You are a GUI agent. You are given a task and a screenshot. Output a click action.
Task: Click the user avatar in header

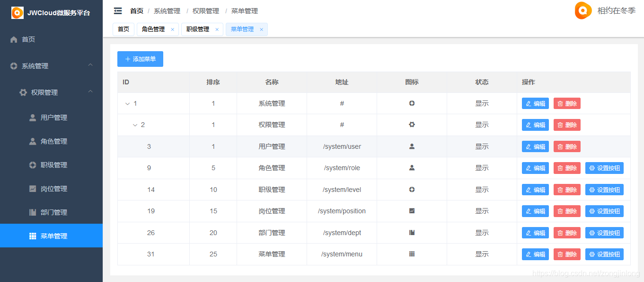[583, 10]
